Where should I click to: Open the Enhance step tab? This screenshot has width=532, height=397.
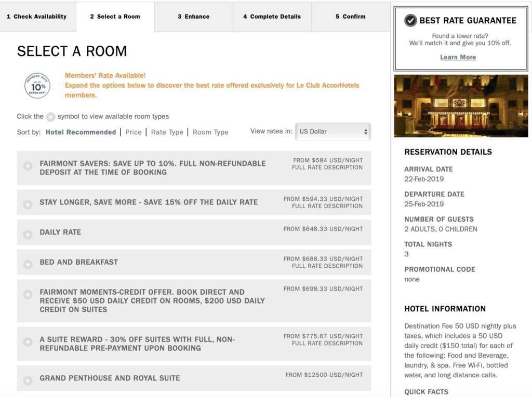[x=194, y=17]
